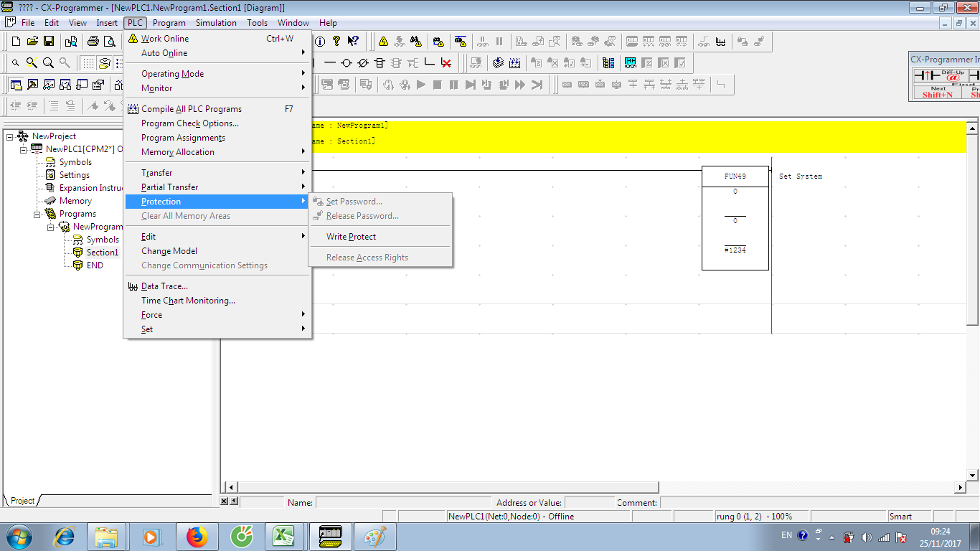Screen dimensions: 980x551
Task: Toggle the Grid display icon
Action: pos(88,63)
